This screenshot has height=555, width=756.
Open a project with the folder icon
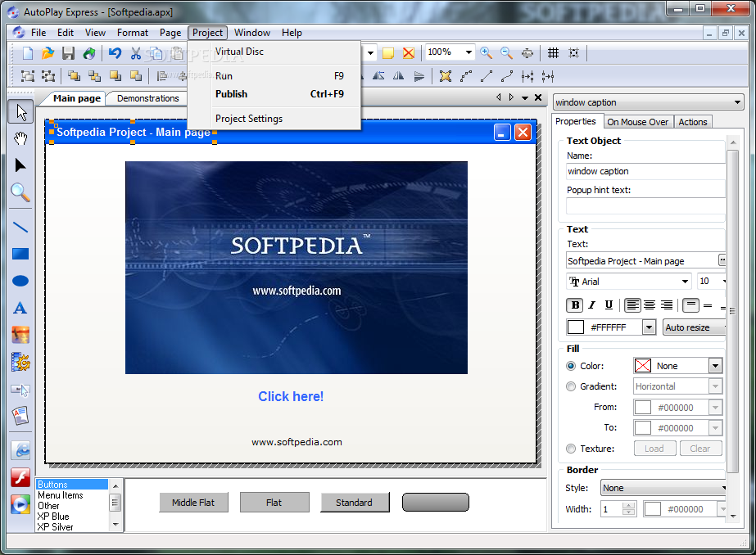(48, 53)
